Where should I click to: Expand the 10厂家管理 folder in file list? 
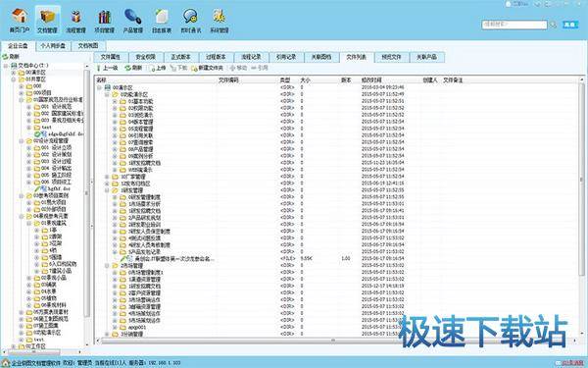coord(107,177)
